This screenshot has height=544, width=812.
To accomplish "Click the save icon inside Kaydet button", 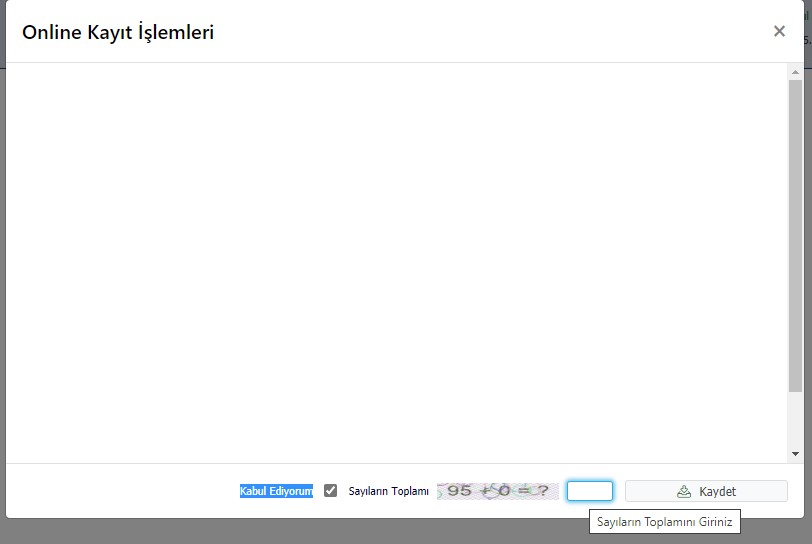I will click(x=684, y=491).
